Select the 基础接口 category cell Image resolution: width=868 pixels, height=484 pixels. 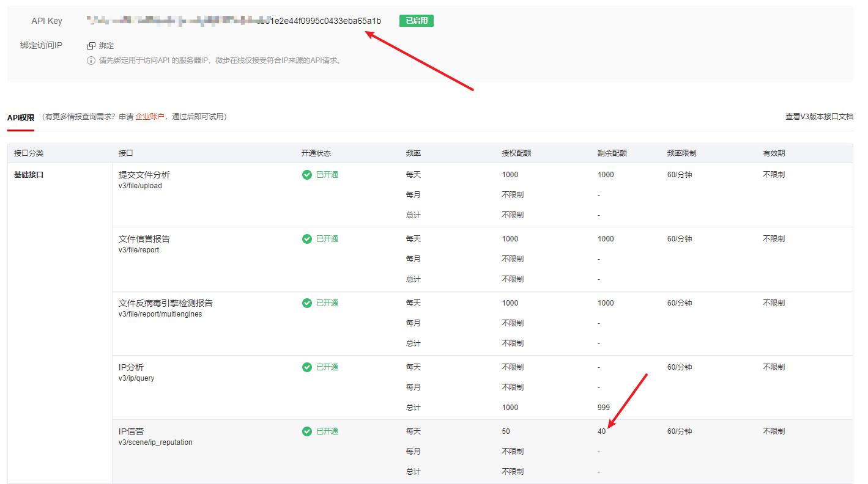[29, 175]
